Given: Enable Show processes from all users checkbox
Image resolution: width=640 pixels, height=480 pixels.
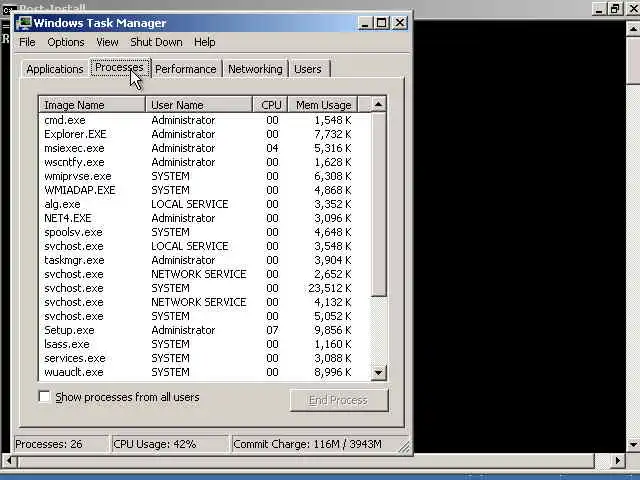Looking at the screenshot, I should 44,396.
